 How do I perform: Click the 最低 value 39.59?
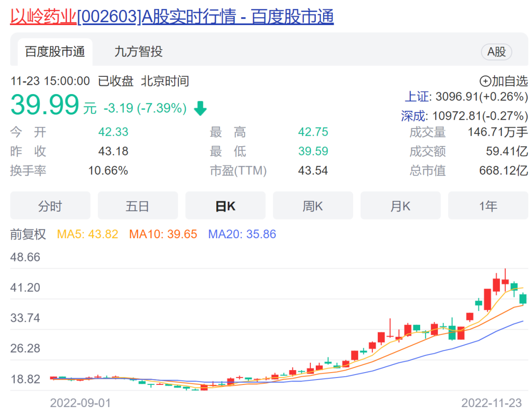point(313,151)
